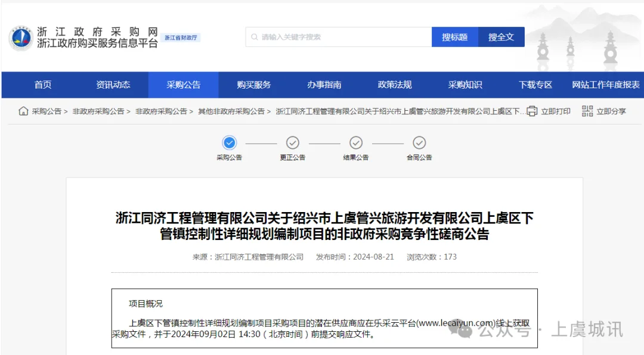Image resolution: width=644 pixels, height=355 pixels.
Task: Click the 结果公告 step label
Action: pyautogui.click(x=355, y=158)
